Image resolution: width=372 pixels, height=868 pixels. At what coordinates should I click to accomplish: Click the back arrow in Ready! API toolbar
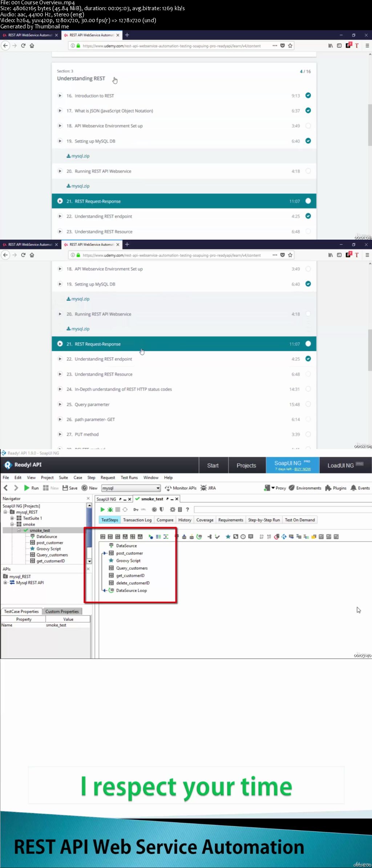[x=5, y=488]
